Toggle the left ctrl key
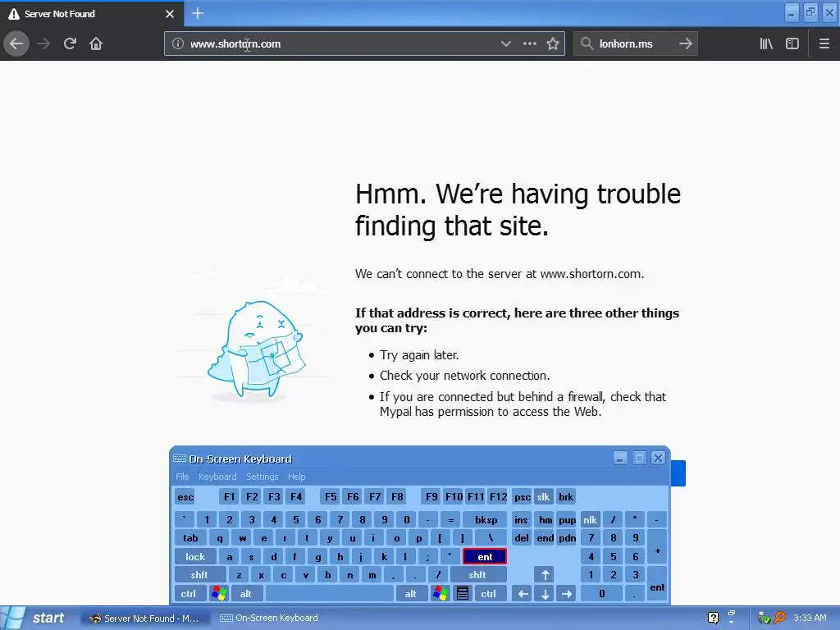Viewport: 840px width, 630px height. point(189,594)
